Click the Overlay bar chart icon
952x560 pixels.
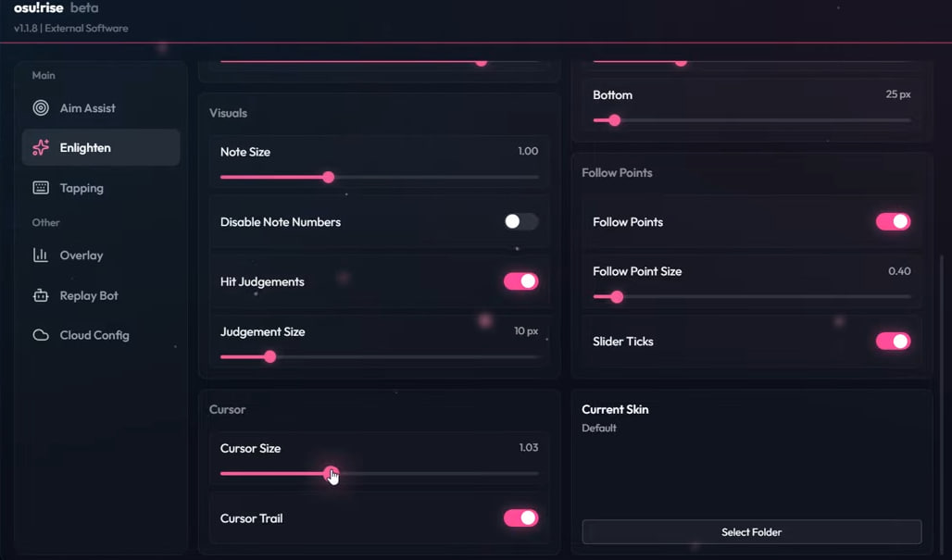41,255
